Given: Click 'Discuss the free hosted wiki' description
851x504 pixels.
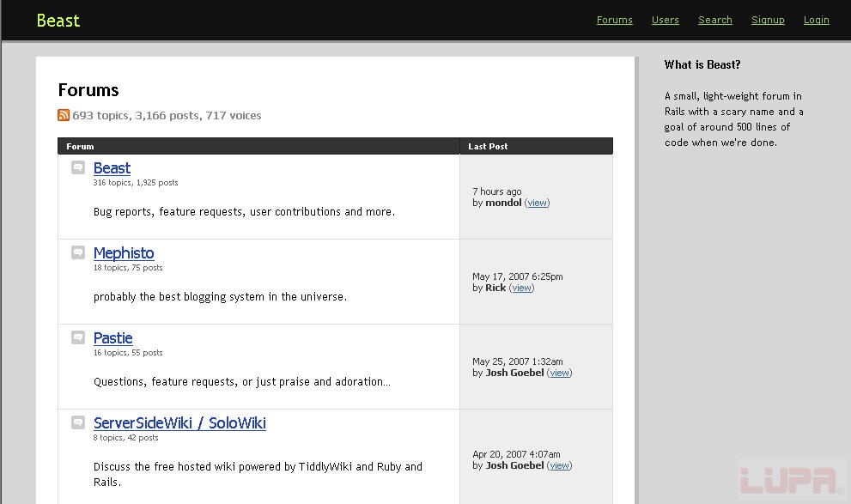Looking at the screenshot, I should 258,474.
